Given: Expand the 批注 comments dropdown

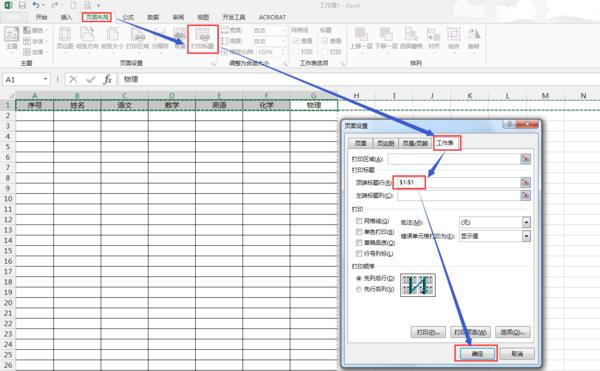Looking at the screenshot, I should pos(526,222).
